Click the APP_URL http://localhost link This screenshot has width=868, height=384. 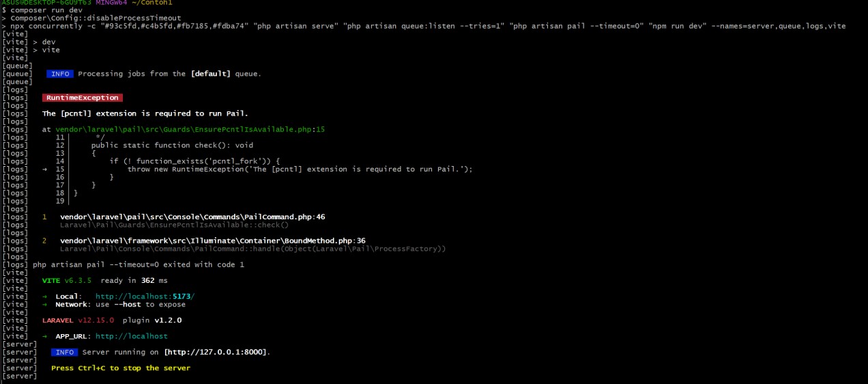(131, 336)
